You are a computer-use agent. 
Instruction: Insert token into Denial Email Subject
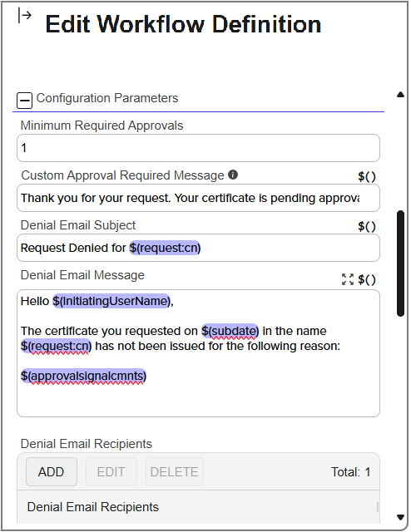point(367,226)
